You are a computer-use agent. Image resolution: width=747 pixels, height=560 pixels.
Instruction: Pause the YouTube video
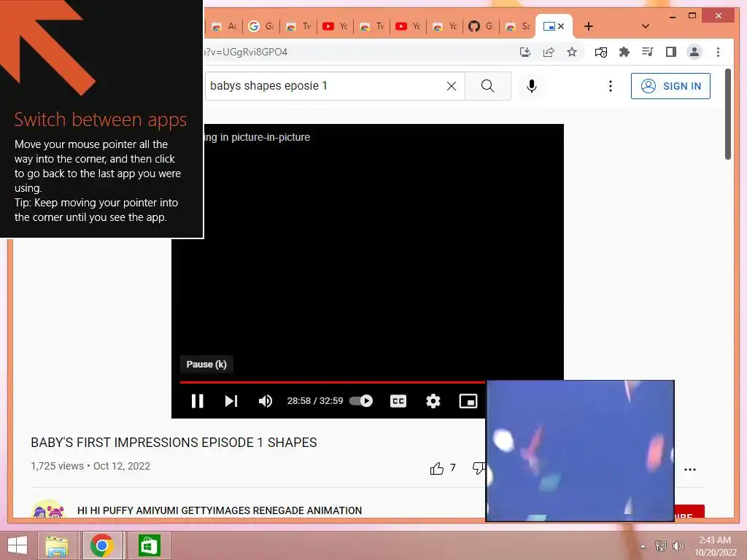(197, 401)
